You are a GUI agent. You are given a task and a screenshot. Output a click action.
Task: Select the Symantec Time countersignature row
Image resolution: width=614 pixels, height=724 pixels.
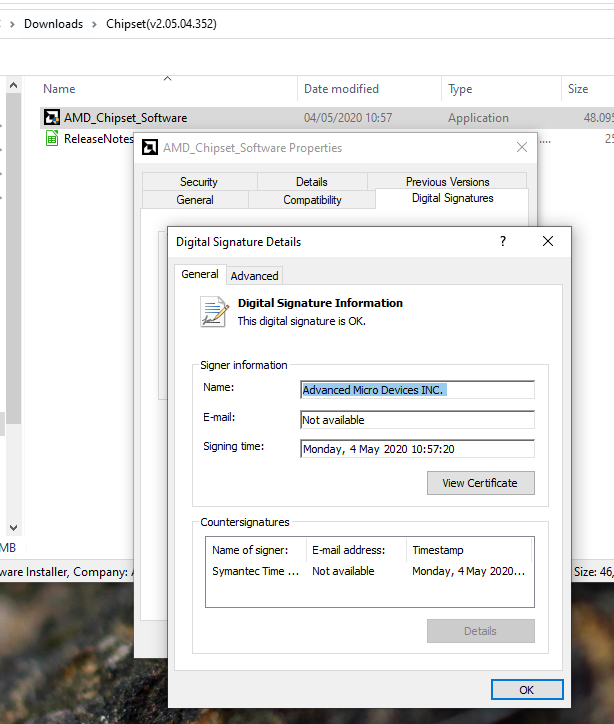(369, 571)
